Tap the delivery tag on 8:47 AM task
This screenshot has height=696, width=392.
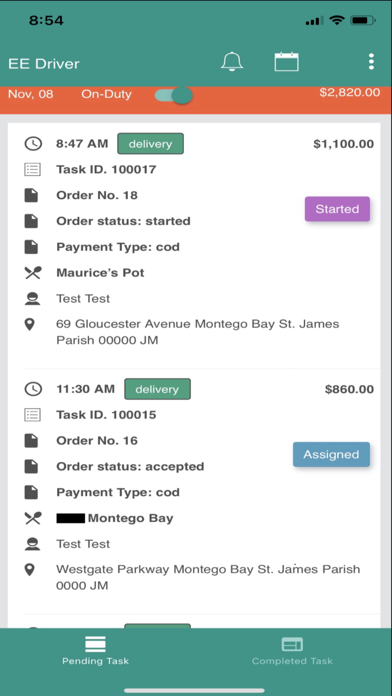[x=150, y=144]
